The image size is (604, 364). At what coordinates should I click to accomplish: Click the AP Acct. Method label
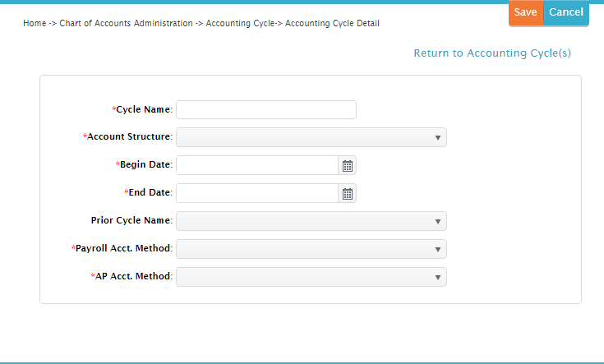point(131,276)
